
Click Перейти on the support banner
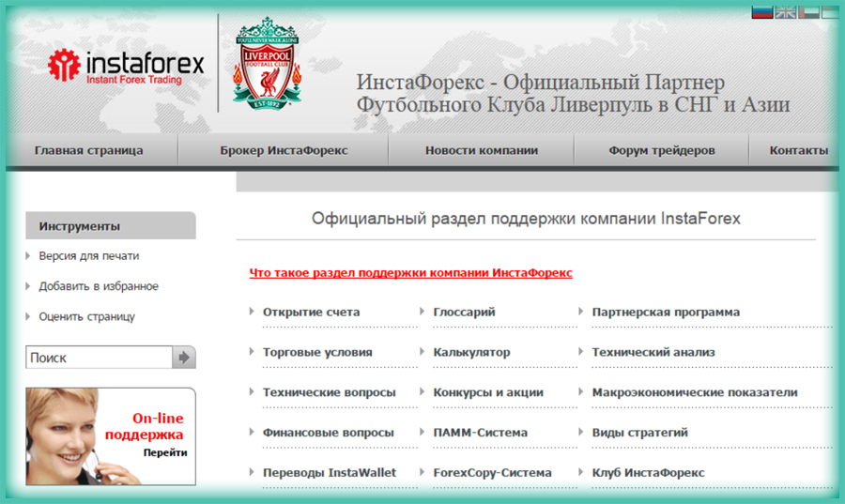click(164, 452)
